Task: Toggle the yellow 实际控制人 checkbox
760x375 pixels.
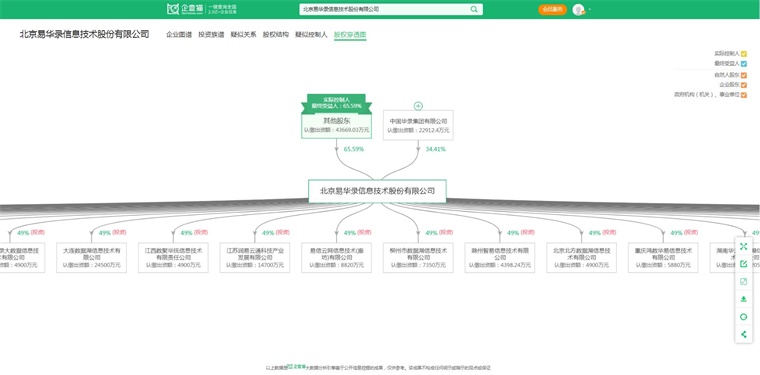Action: coord(744,54)
